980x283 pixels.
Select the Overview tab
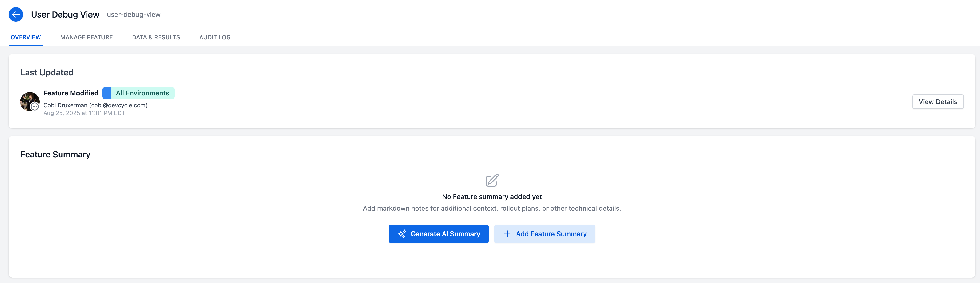(26, 37)
